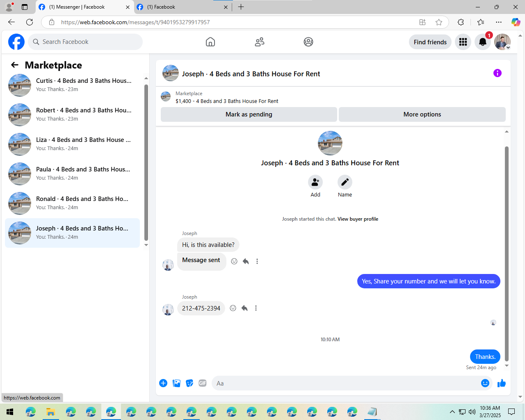React to the 212-475-2394 message
Image resolution: width=525 pixels, height=420 pixels.
coord(233,308)
